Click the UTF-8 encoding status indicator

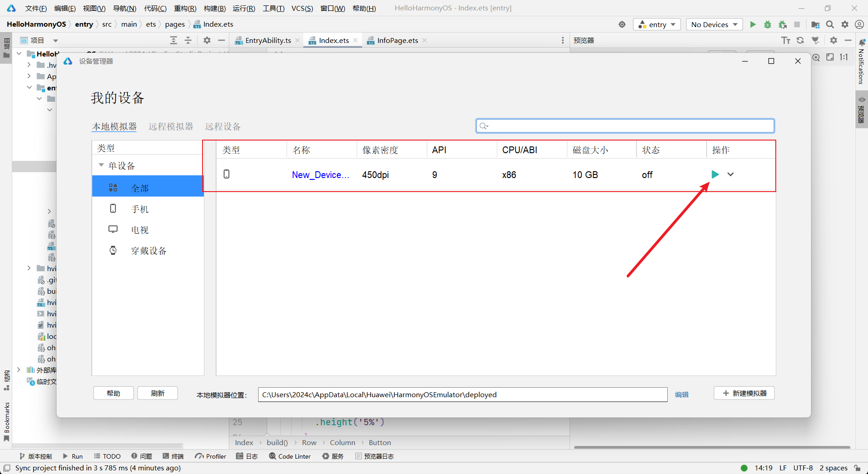pos(803,468)
